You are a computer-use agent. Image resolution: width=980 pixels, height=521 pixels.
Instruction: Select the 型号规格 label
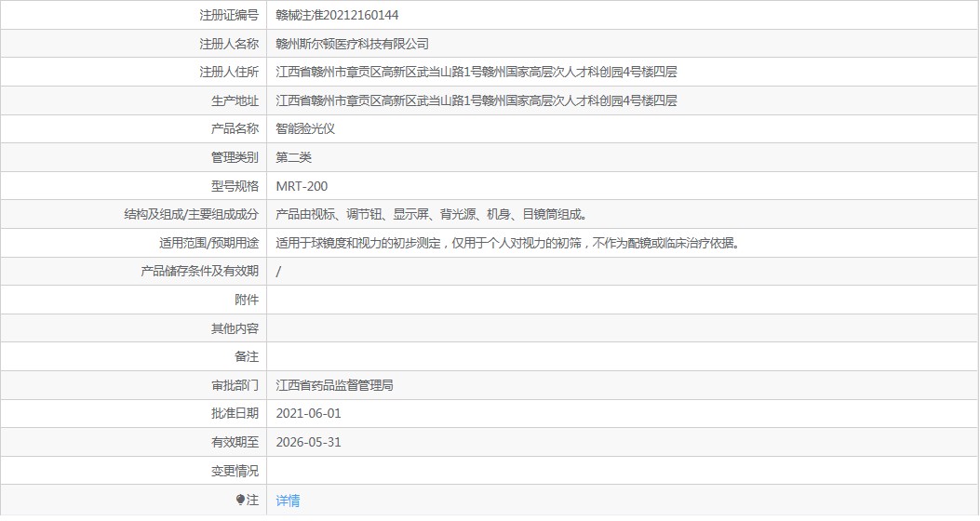(x=235, y=186)
